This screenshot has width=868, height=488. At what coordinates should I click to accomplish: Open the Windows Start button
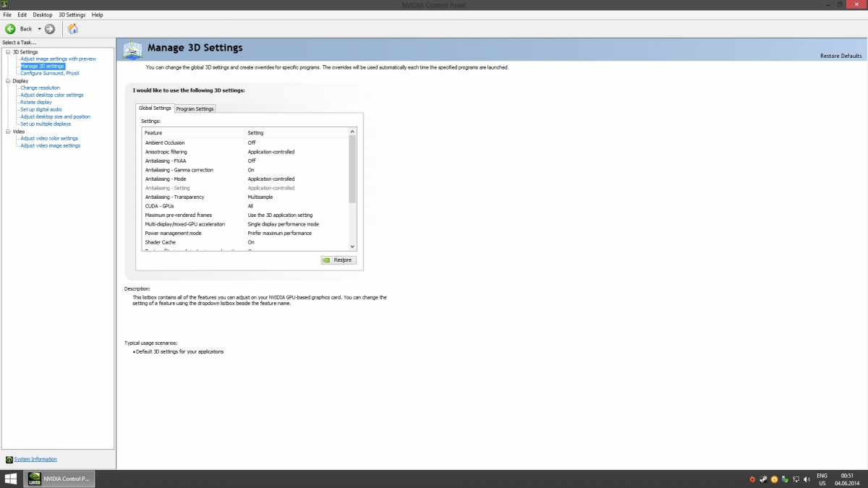pyautogui.click(x=11, y=479)
